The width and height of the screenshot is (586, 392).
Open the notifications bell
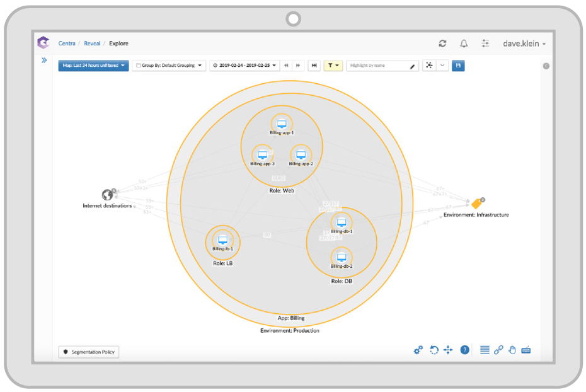[x=464, y=43]
